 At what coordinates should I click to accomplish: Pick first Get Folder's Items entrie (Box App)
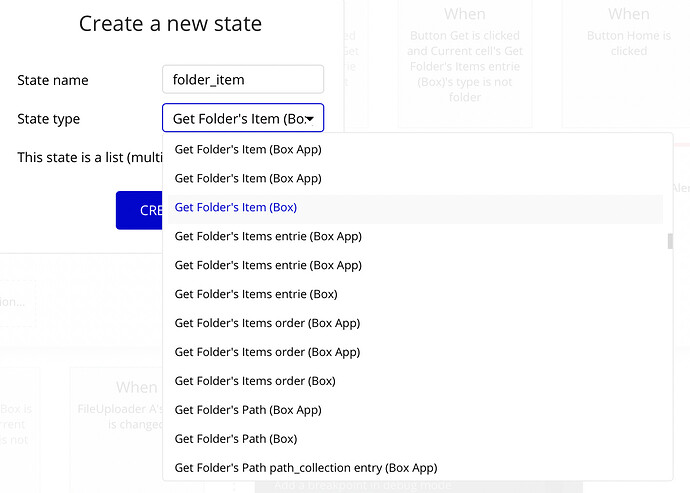tap(415, 236)
